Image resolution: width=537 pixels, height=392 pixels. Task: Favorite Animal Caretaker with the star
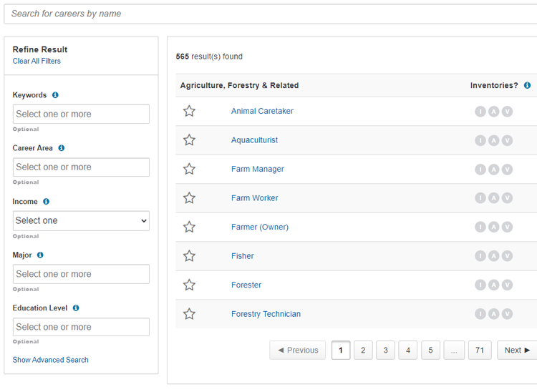click(x=189, y=111)
